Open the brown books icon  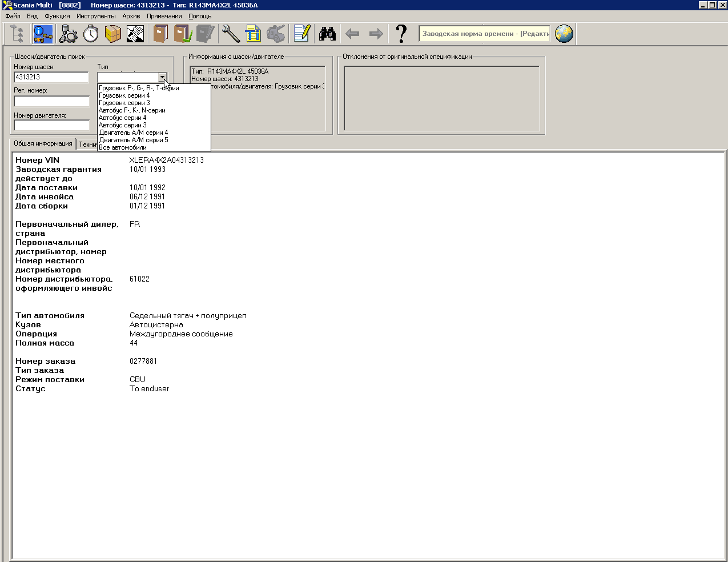tap(160, 34)
